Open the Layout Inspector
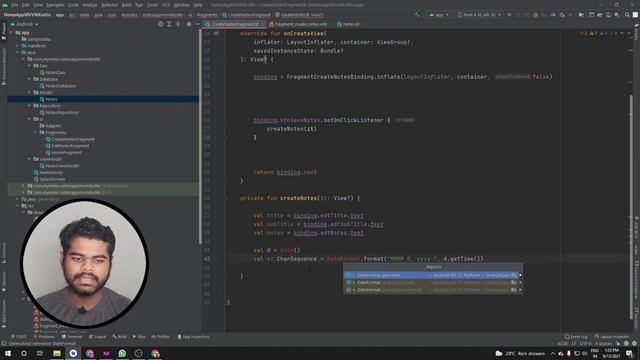The height and width of the screenshot is (360, 640). click(x=611, y=337)
